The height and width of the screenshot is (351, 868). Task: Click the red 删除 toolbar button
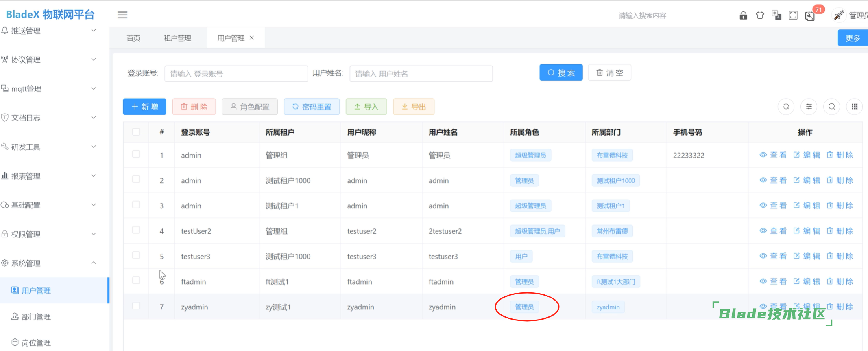(194, 107)
